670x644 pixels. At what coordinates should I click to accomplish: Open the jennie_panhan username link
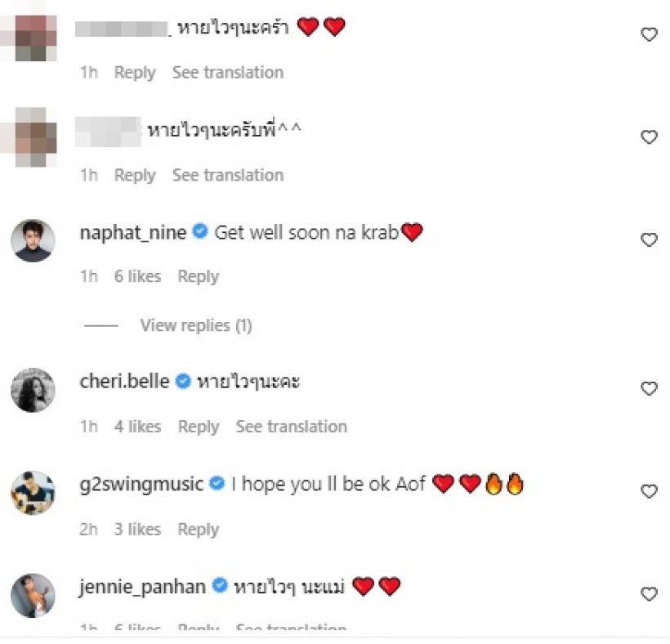(142, 586)
